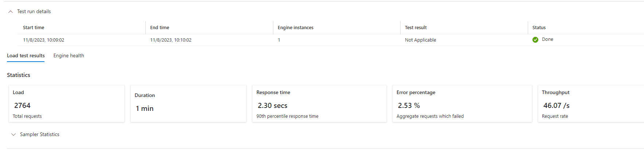Select the Load total requests card
The width and height of the screenshot is (644, 151).
(67, 104)
